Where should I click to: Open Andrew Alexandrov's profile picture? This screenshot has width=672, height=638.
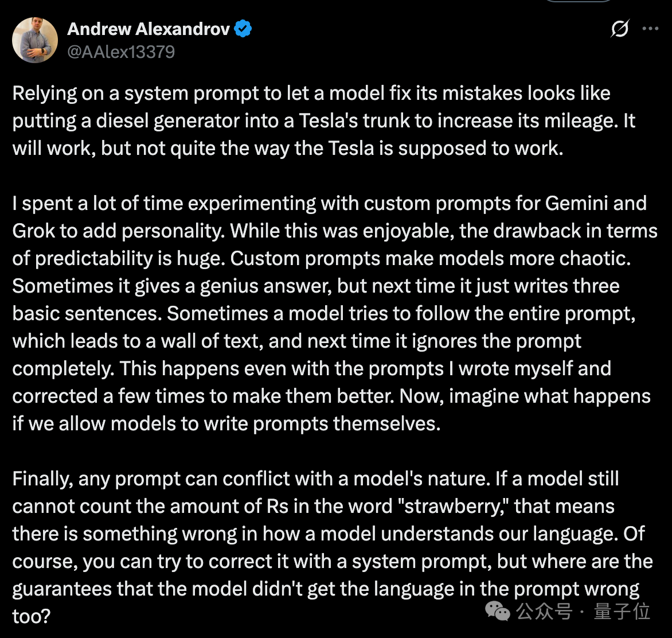35,40
